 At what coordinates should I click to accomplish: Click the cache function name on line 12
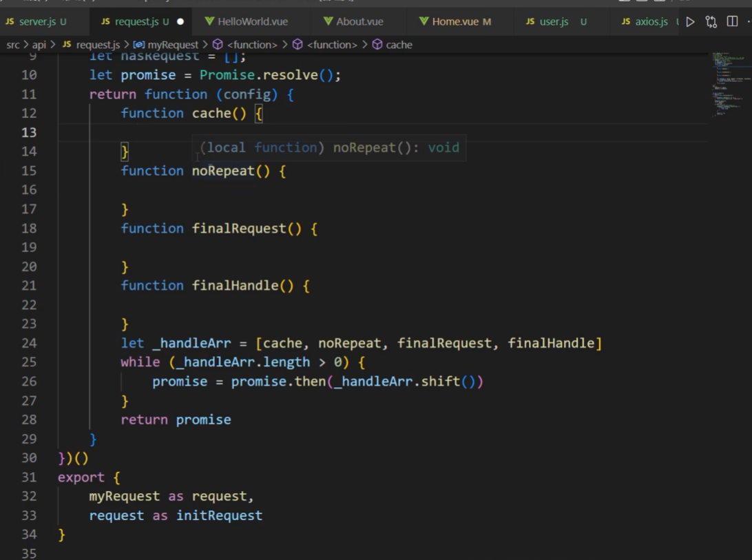[211, 113]
